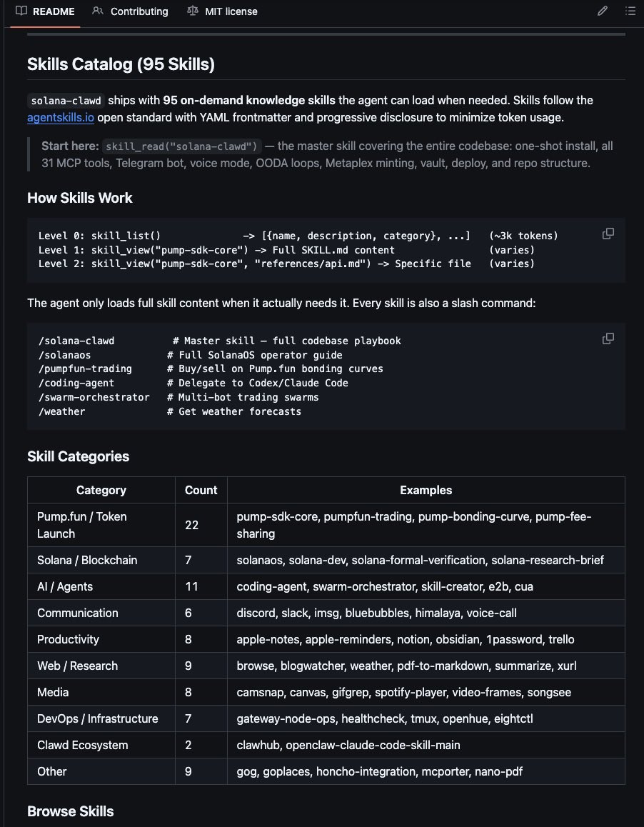Click the apple-notes, apple-reminders examples cell
This screenshot has height=827, width=644.
[426, 639]
